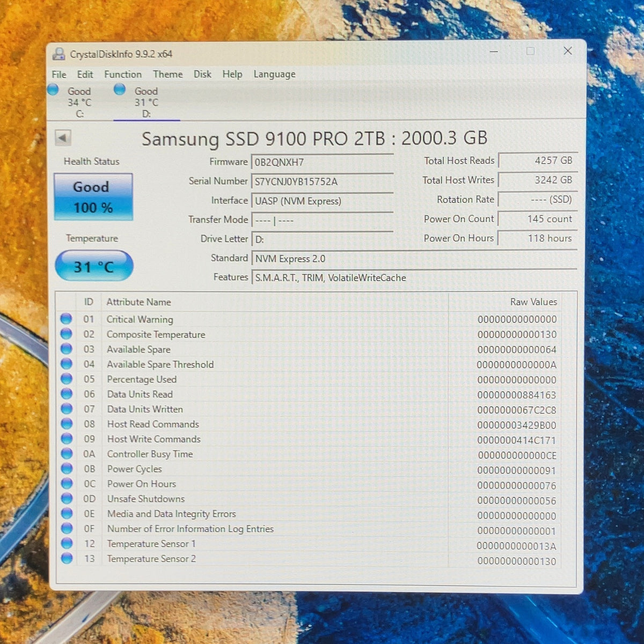
Task: Open the File menu
Action: pyautogui.click(x=59, y=75)
